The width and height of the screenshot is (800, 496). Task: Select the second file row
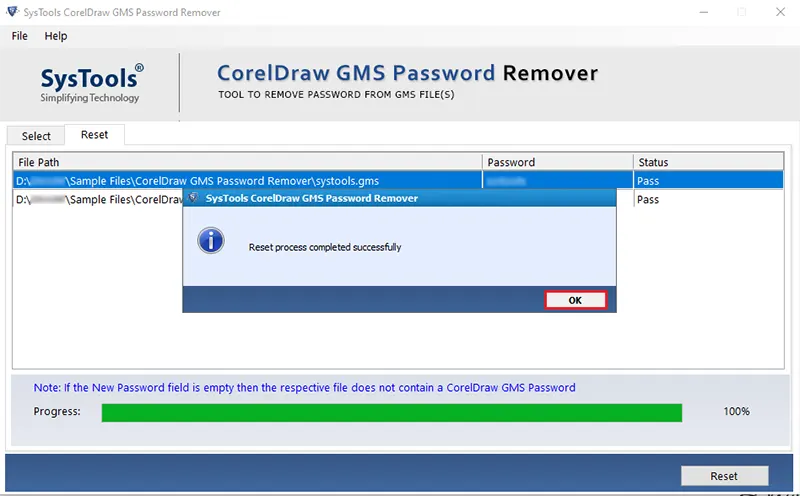tap(398, 199)
